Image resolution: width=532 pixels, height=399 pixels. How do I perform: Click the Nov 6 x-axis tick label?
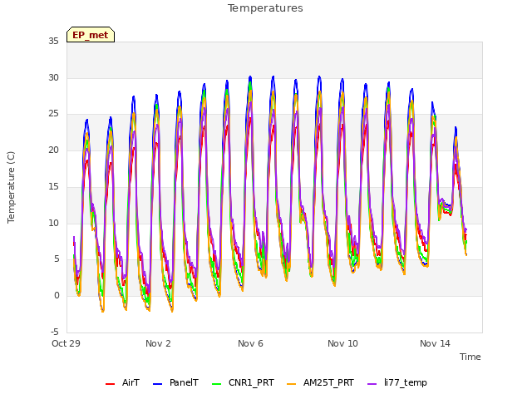tap(250, 343)
